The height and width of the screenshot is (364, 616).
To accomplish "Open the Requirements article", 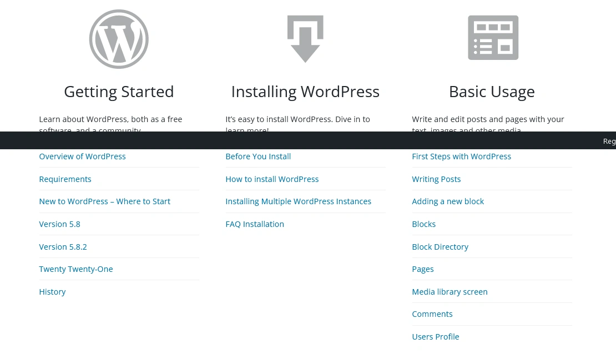I will [x=65, y=179].
